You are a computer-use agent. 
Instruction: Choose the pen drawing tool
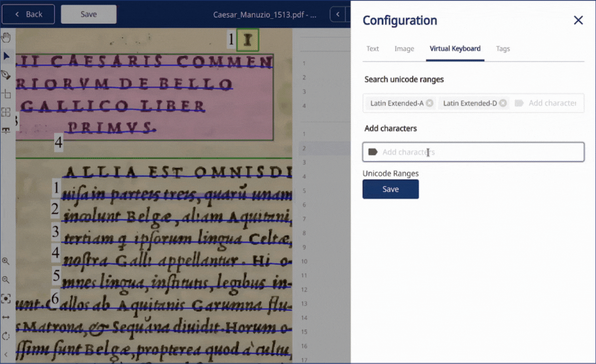pyautogui.click(x=6, y=75)
